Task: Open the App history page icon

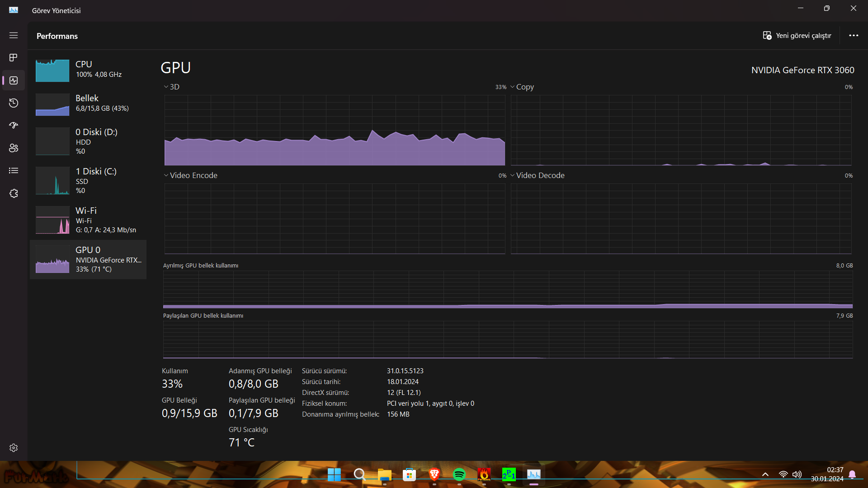Action: (14, 103)
